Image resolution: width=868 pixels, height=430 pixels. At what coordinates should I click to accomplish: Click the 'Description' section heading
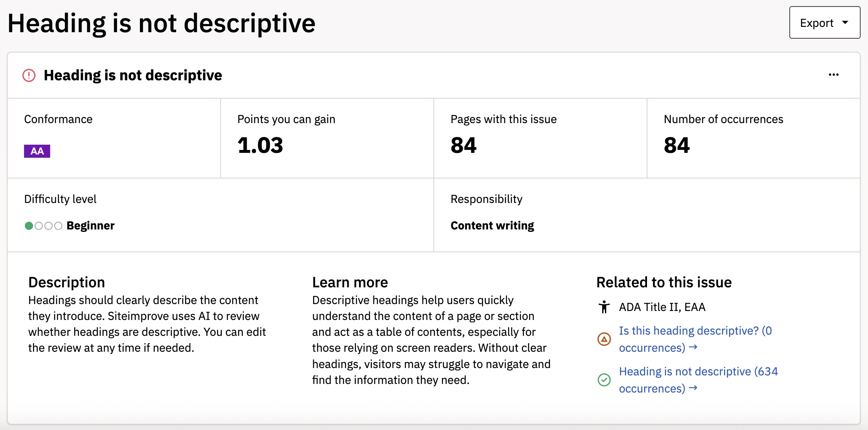[x=67, y=282]
